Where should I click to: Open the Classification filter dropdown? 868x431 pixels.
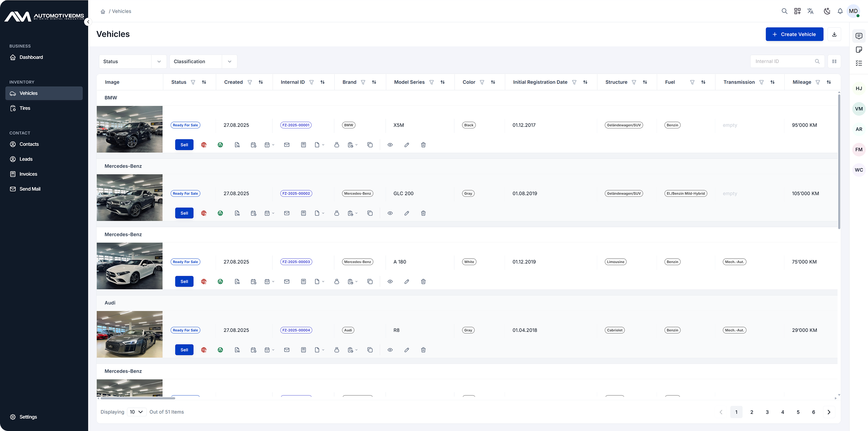pyautogui.click(x=203, y=61)
